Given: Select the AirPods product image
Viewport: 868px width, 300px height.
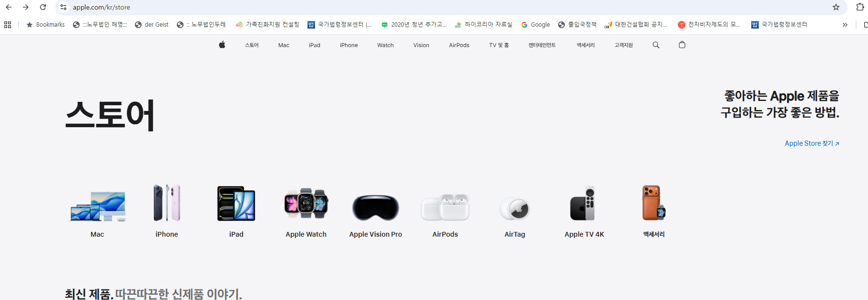Looking at the screenshot, I should pos(445,207).
